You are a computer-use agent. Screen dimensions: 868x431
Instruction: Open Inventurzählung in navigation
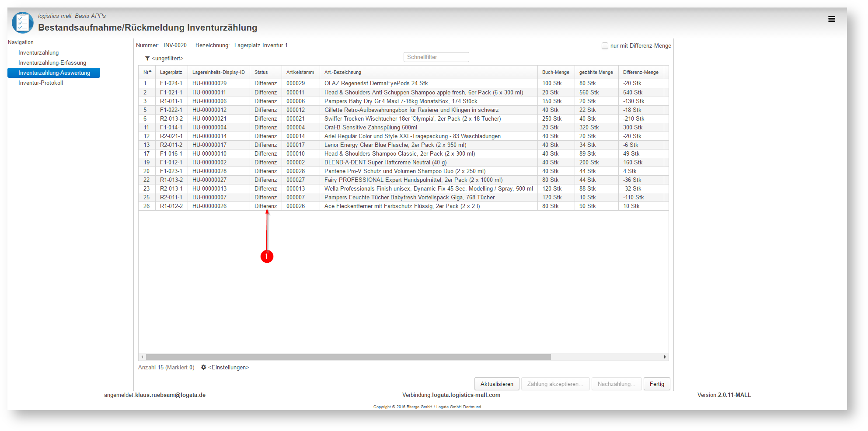point(38,53)
